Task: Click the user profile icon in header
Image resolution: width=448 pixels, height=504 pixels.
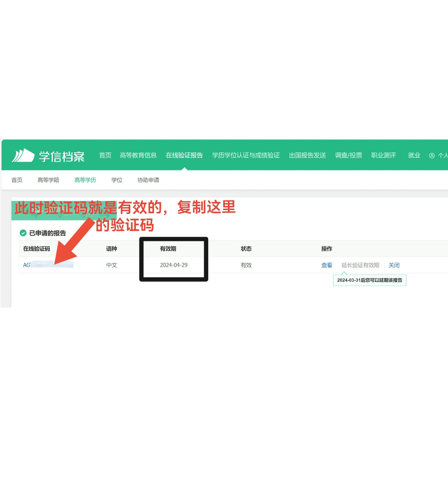Action: point(432,156)
